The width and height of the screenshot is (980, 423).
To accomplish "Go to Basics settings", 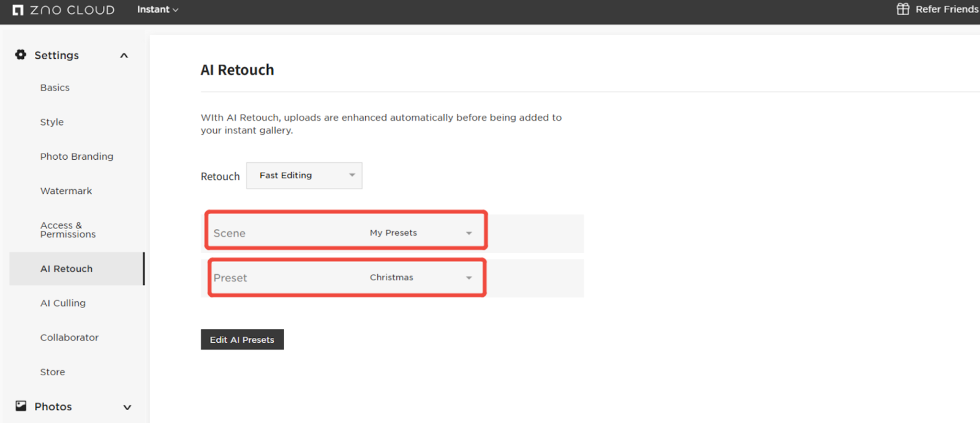I will point(55,88).
